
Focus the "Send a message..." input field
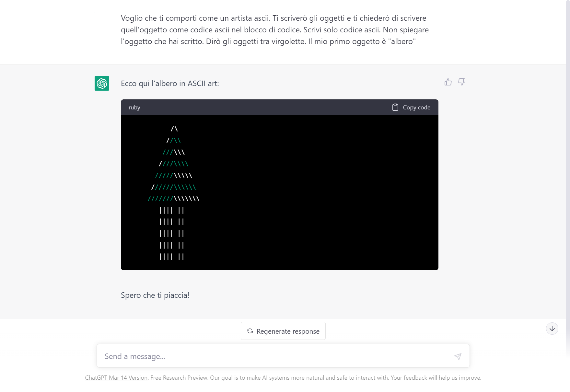tap(275, 356)
